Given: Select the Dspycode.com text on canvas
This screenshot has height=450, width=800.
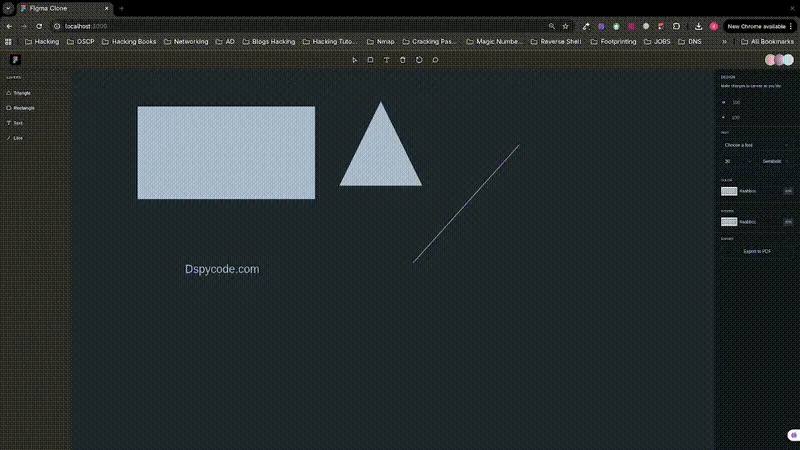Looking at the screenshot, I should [222, 269].
